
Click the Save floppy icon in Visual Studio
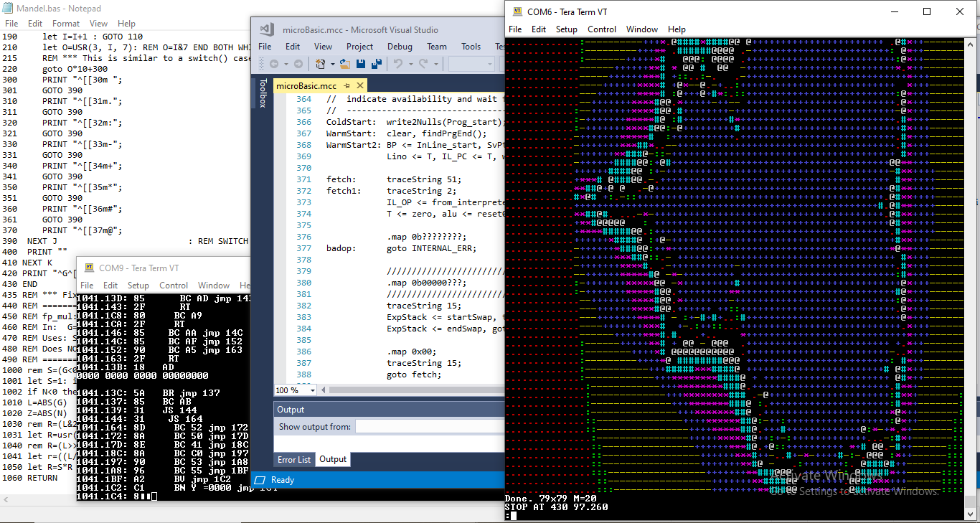[361, 64]
